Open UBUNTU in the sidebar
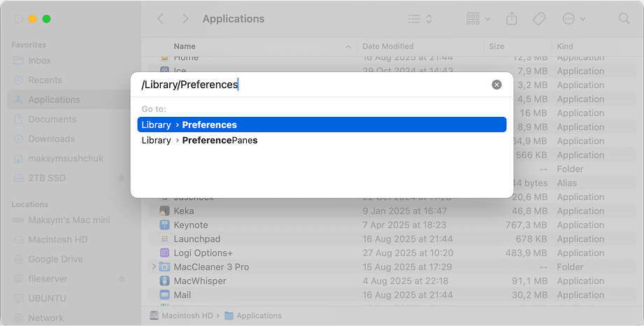Viewport: 644px width, 326px height. click(48, 299)
